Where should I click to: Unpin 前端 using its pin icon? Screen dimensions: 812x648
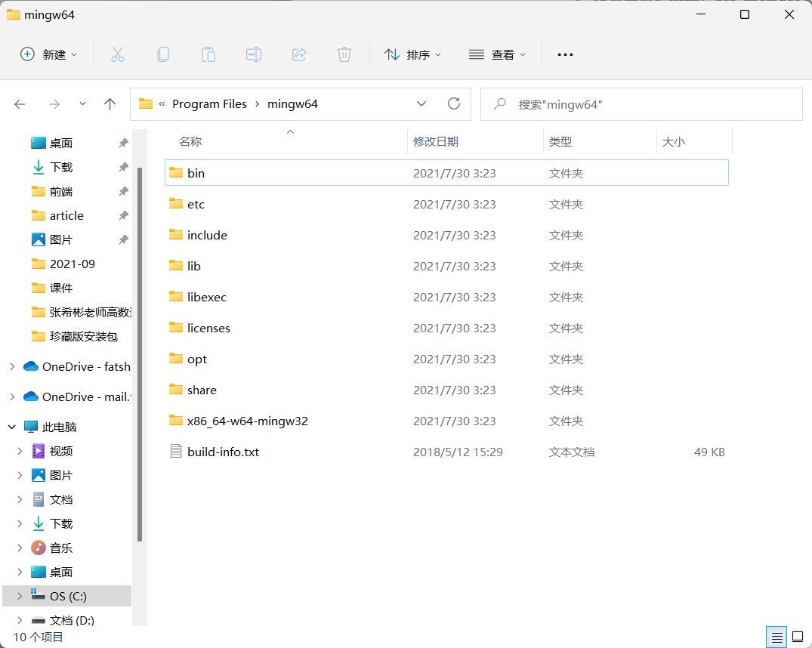coord(123,191)
